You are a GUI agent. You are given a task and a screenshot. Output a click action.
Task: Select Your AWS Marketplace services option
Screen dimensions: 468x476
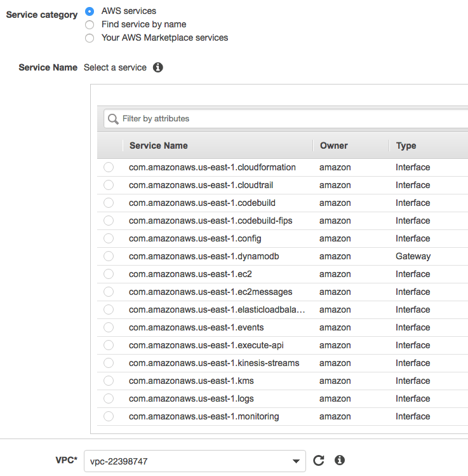[90, 37]
